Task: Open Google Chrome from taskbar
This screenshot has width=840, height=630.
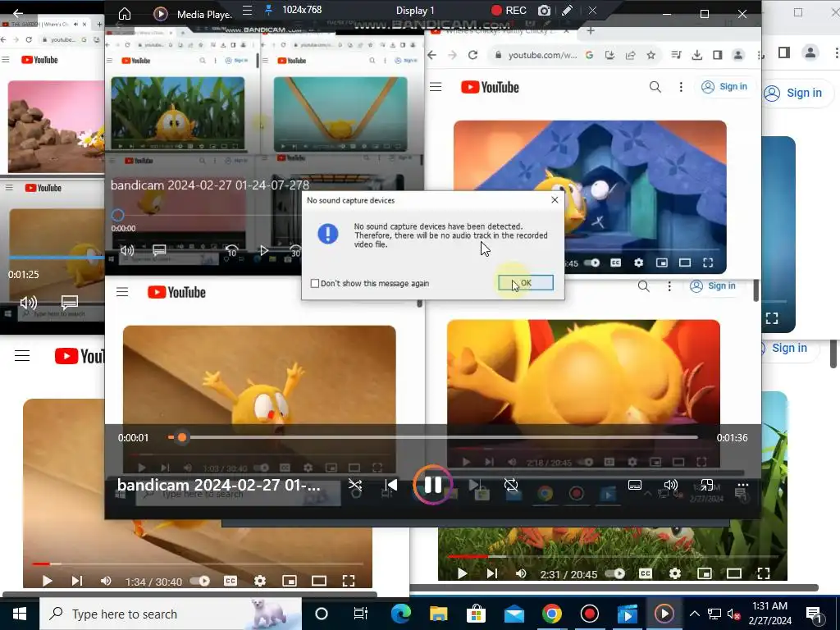Action: tap(552, 614)
